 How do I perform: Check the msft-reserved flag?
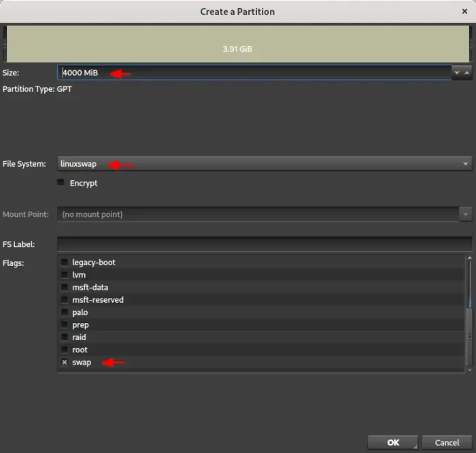pyautogui.click(x=65, y=300)
